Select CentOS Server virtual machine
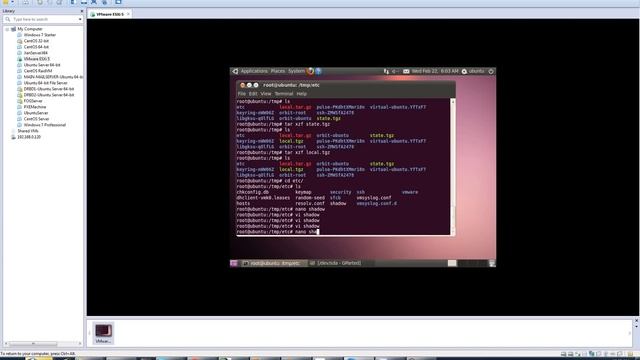 36,119
